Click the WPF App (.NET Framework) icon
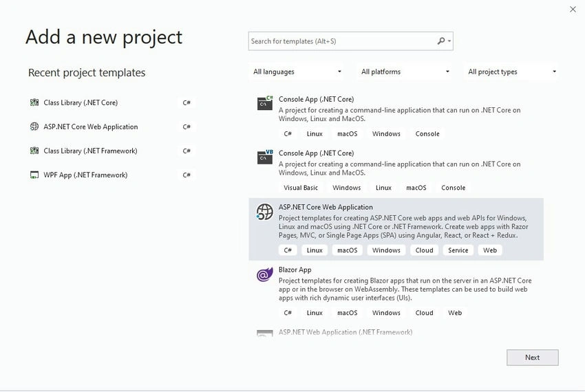 pos(34,175)
